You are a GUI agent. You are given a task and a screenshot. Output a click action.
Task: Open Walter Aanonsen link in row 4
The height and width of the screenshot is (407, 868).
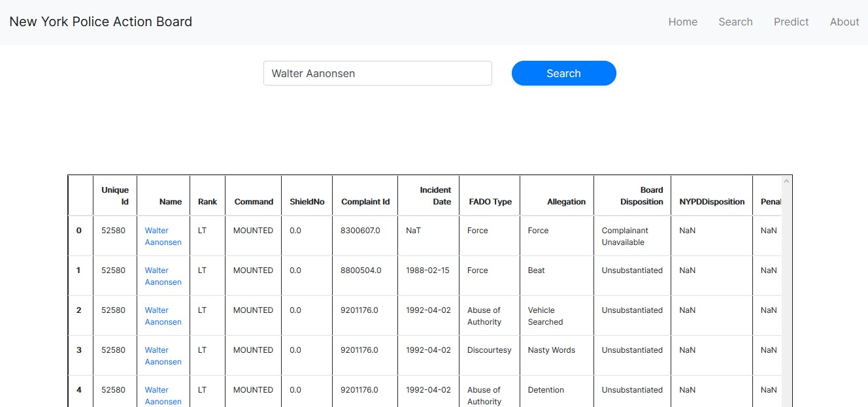pos(163,395)
